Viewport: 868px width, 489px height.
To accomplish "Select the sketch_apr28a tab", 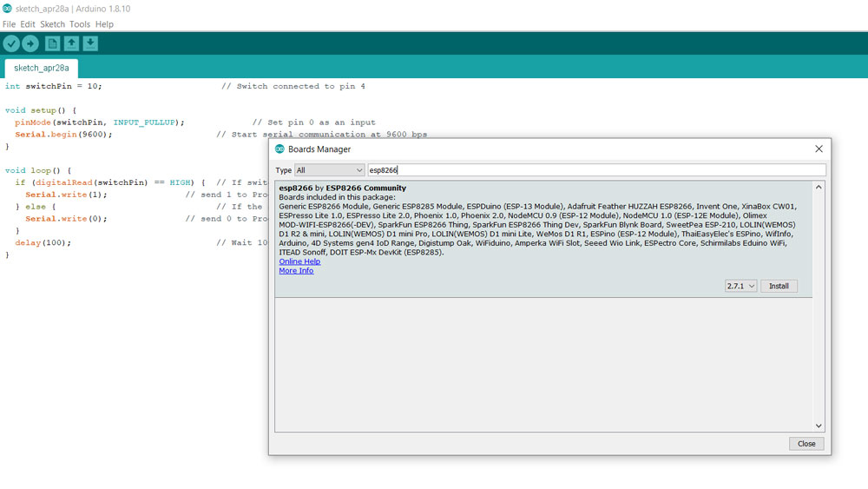I will click(42, 68).
